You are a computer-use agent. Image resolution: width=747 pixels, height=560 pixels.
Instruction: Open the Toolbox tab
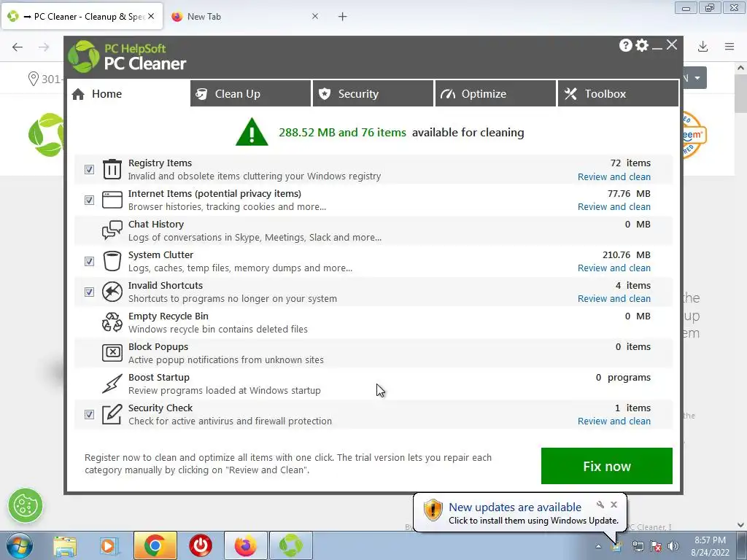[x=619, y=94]
